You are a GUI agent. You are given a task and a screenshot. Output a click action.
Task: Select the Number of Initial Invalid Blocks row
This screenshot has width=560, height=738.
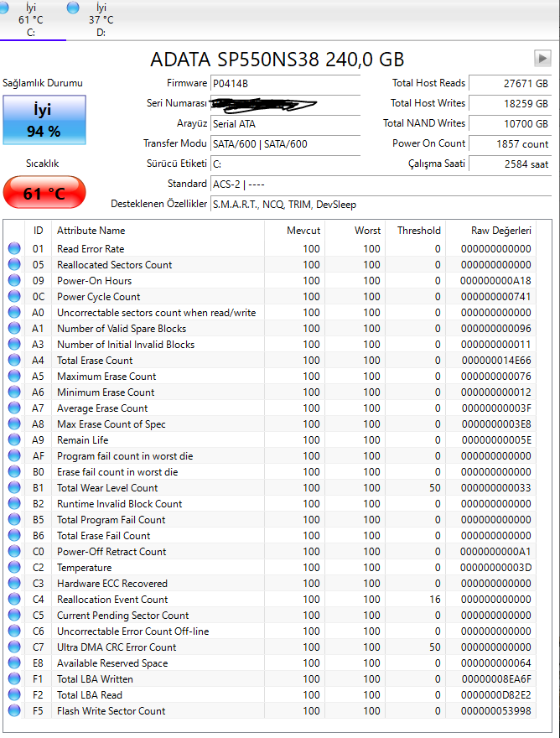click(271, 344)
